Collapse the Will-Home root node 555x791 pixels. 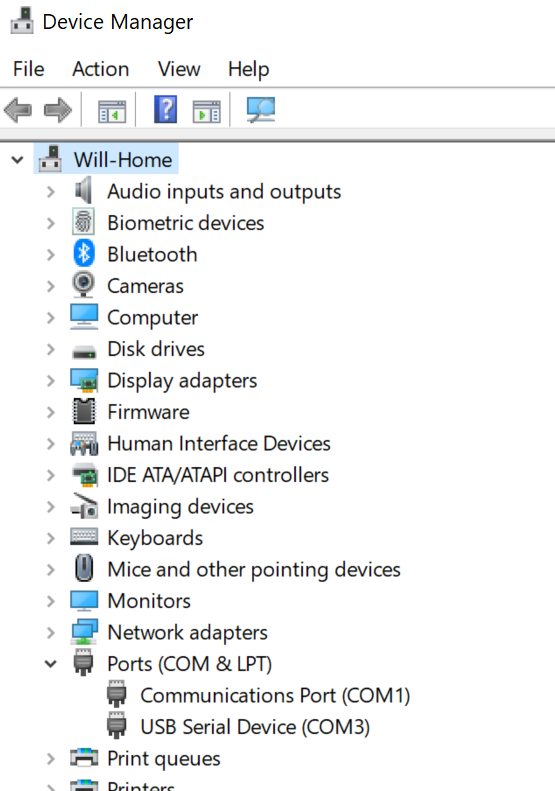point(18,160)
